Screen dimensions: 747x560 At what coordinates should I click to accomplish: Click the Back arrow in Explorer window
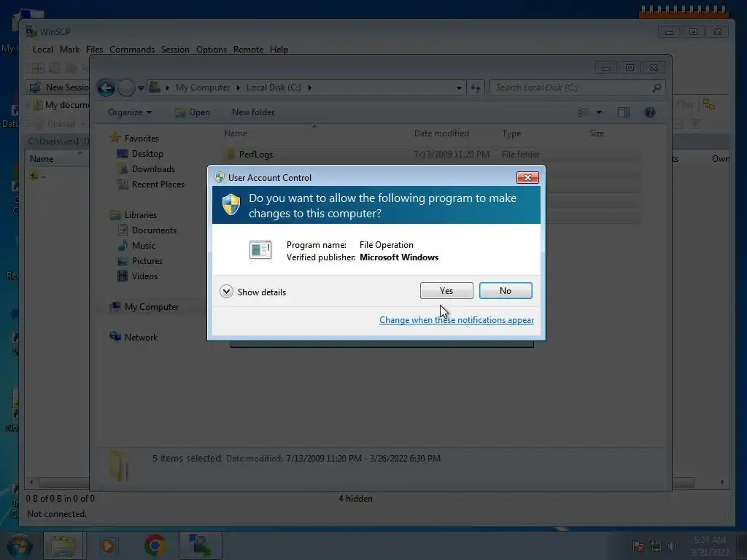coord(107,87)
